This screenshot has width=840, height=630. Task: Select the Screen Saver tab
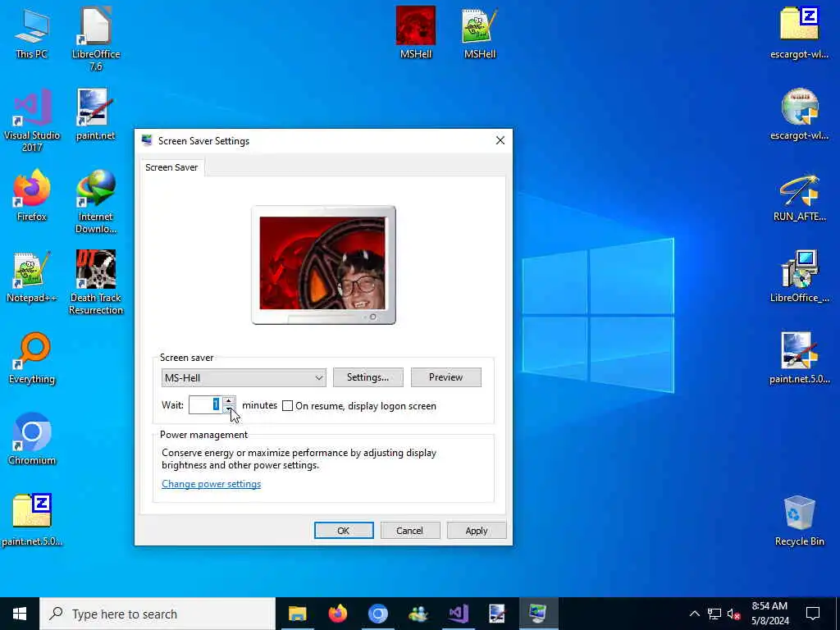[x=171, y=167]
